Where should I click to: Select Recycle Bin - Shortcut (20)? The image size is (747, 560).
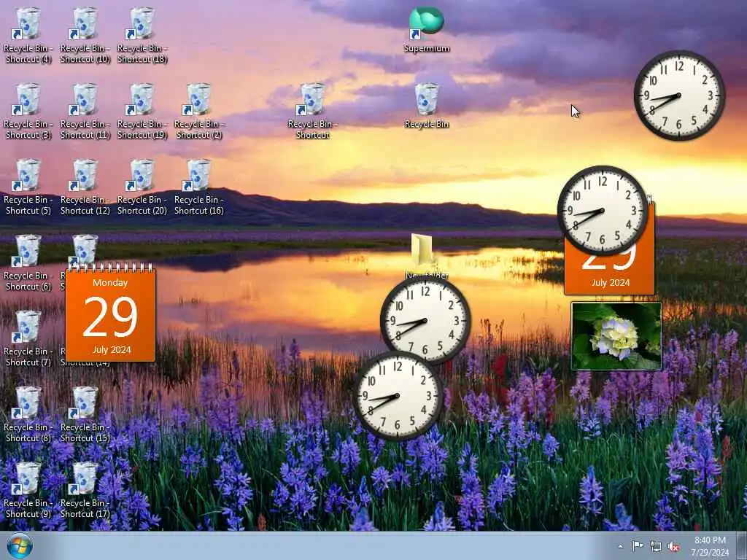(x=142, y=187)
